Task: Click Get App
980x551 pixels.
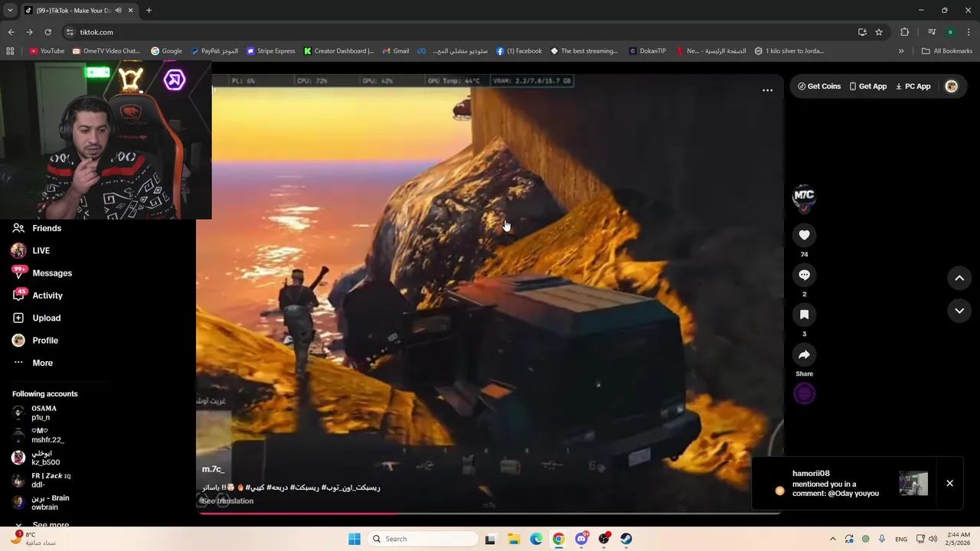Action: [868, 86]
